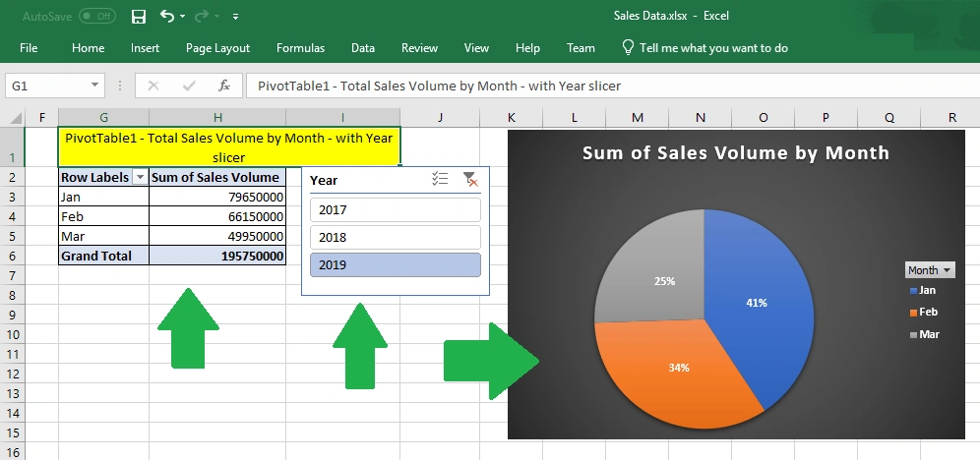Click the orange Feb legend swatch
Image resolution: width=980 pixels, height=460 pixels.
click(914, 313)
